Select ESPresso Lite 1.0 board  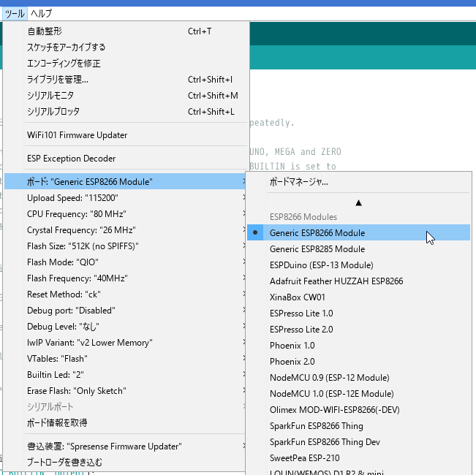click(x=358, y=313)
